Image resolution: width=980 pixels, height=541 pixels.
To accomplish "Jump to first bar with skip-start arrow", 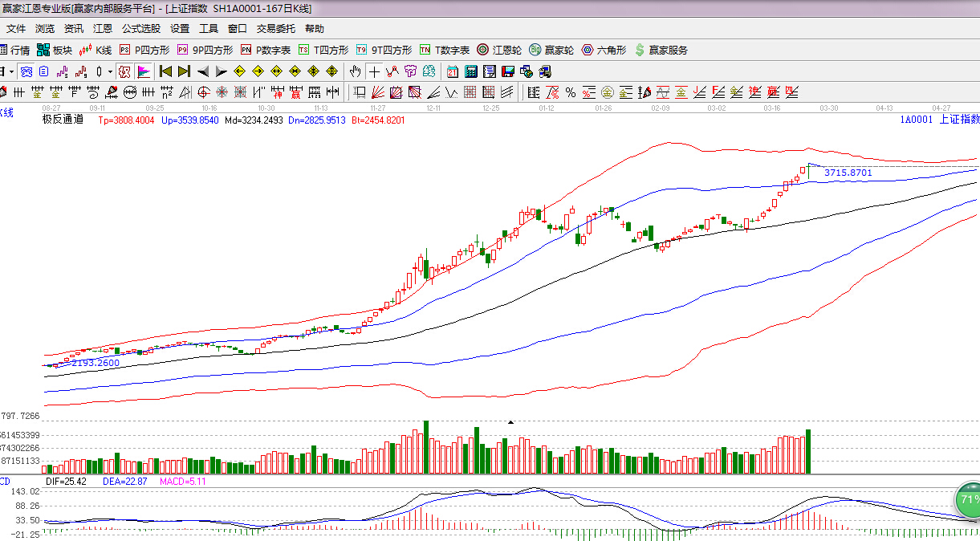I will (x=165, y=71).
